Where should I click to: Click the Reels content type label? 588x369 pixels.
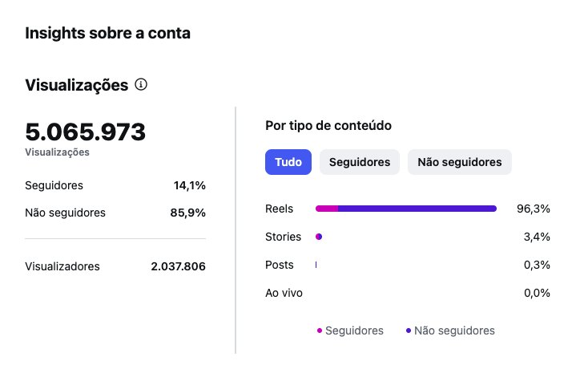(x=279, y=209)
